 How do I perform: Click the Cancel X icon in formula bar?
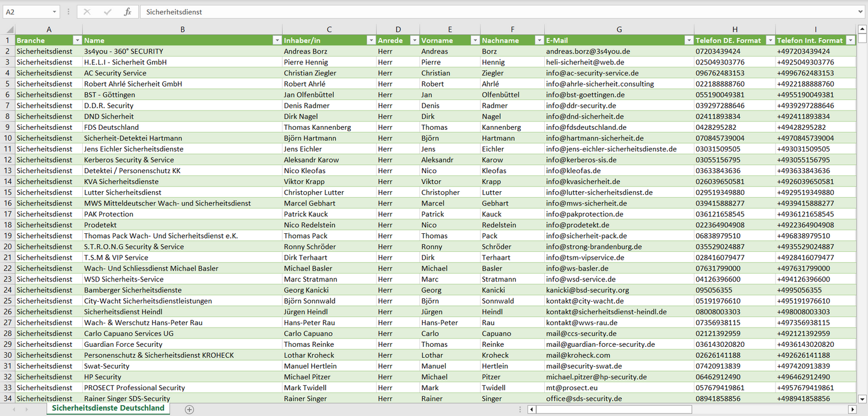point(87,12)
